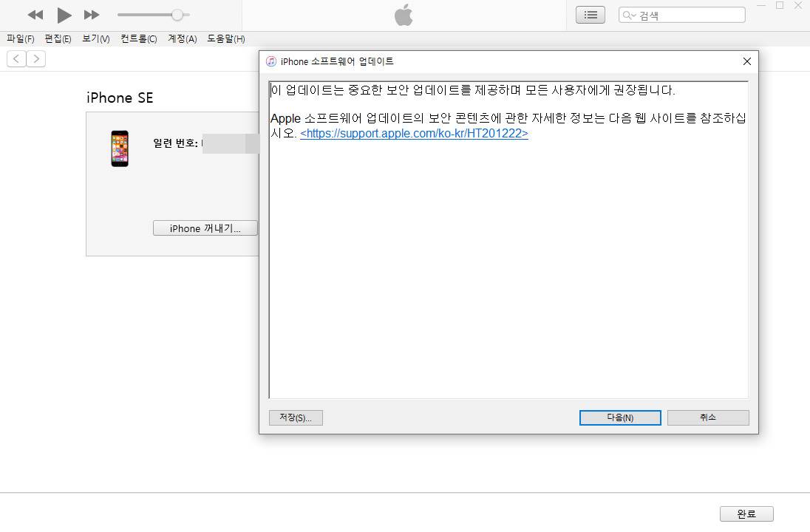Close the iTunes main window
This screenshot has height=532, width=810.
click(798, 6)
